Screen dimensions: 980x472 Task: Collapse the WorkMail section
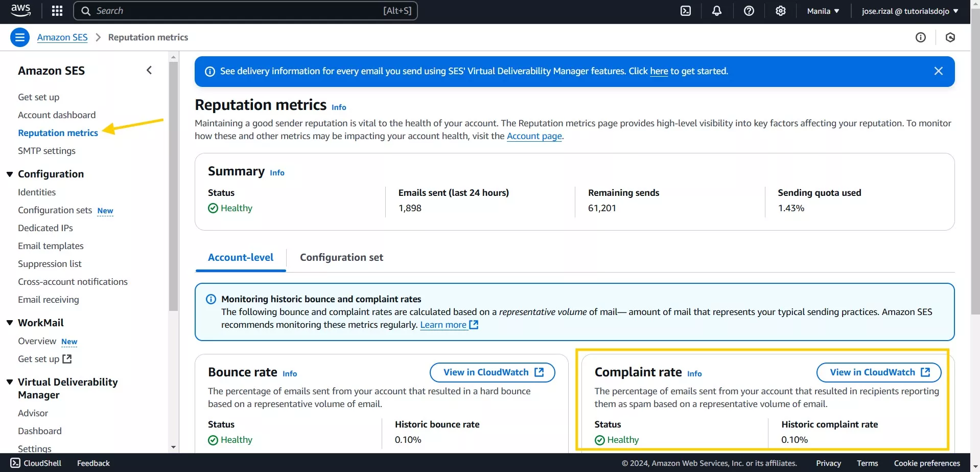tap(10, 323)
